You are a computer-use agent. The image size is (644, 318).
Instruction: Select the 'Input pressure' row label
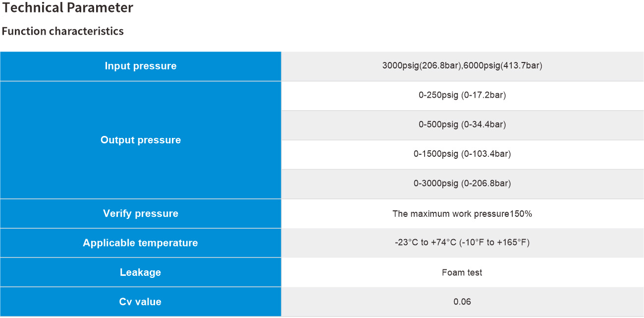(x=141, y=66)
